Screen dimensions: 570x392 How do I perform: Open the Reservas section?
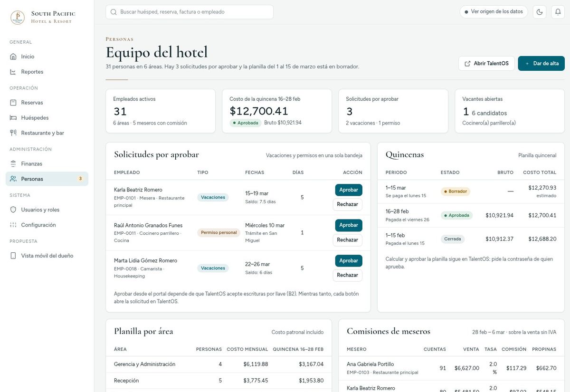coord(47,103)
